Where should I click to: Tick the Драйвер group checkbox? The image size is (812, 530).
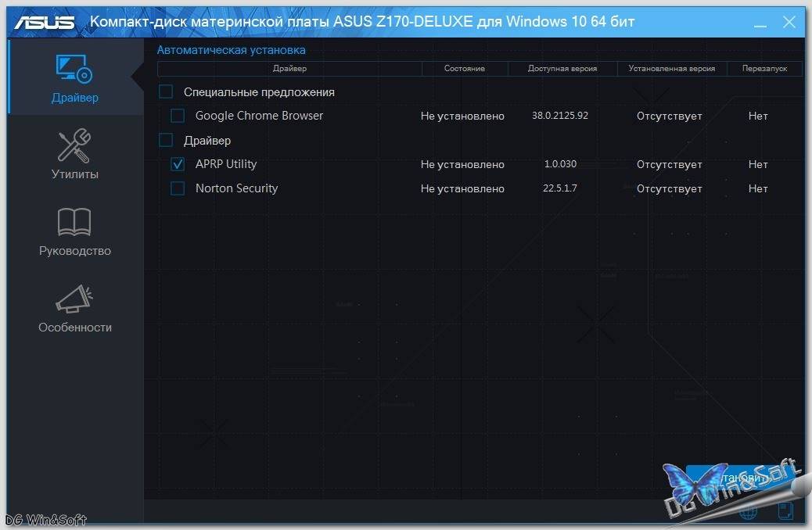166,140
